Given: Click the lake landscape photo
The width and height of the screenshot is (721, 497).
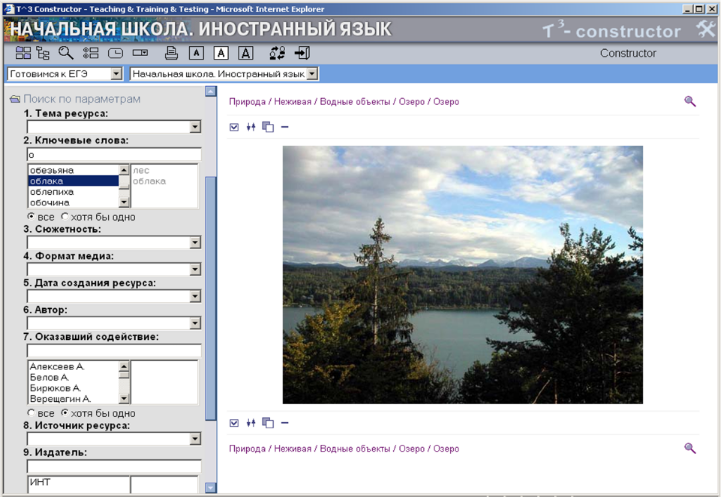Looking at the screenshot, I should click(x=462, y=275).
